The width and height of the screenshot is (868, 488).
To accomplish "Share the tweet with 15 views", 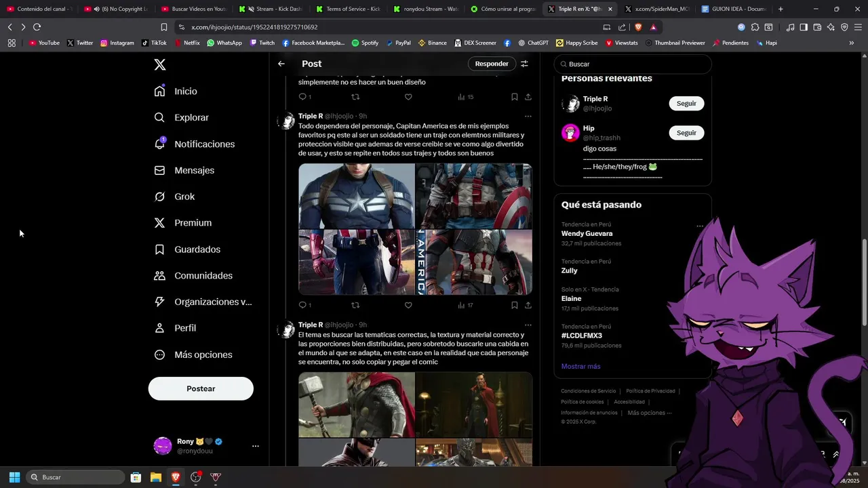I will click(528, 97).
